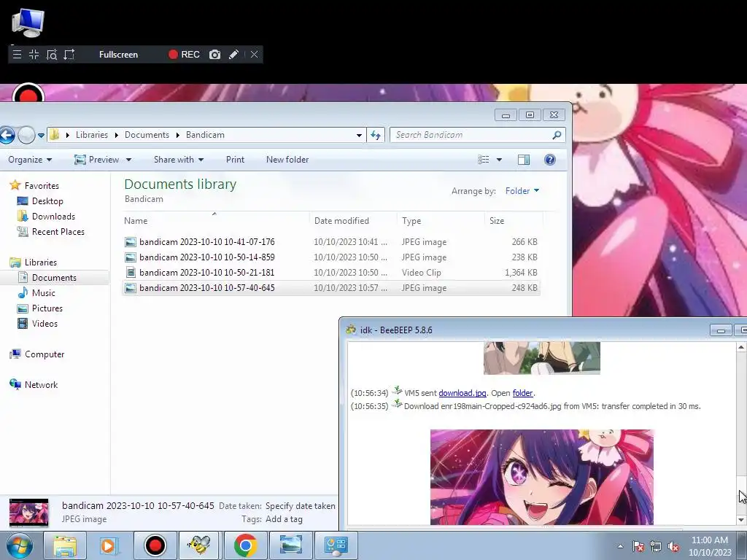The height and width of the screenshot is (560, 747).
Task: Open the Windows Start button
Action: tap(20, 545)
